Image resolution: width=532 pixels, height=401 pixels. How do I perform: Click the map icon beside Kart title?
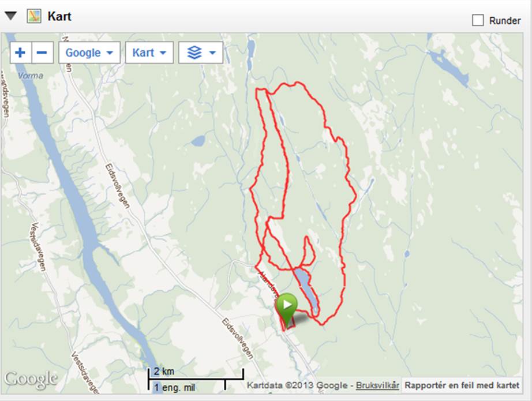pos(34,16)
